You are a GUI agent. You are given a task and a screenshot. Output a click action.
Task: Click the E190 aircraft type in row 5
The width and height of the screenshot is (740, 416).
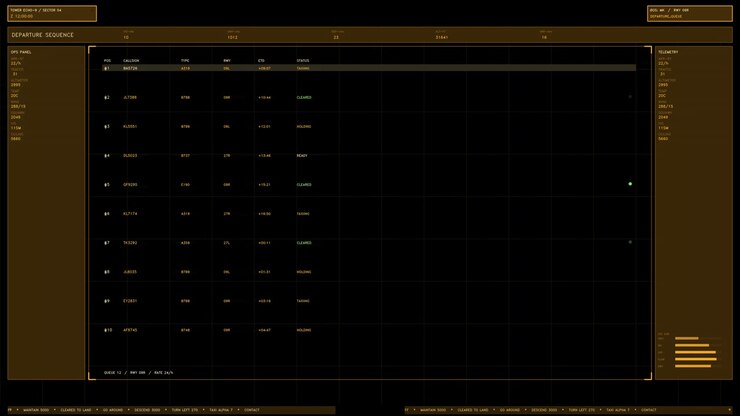tap(185, 185)
